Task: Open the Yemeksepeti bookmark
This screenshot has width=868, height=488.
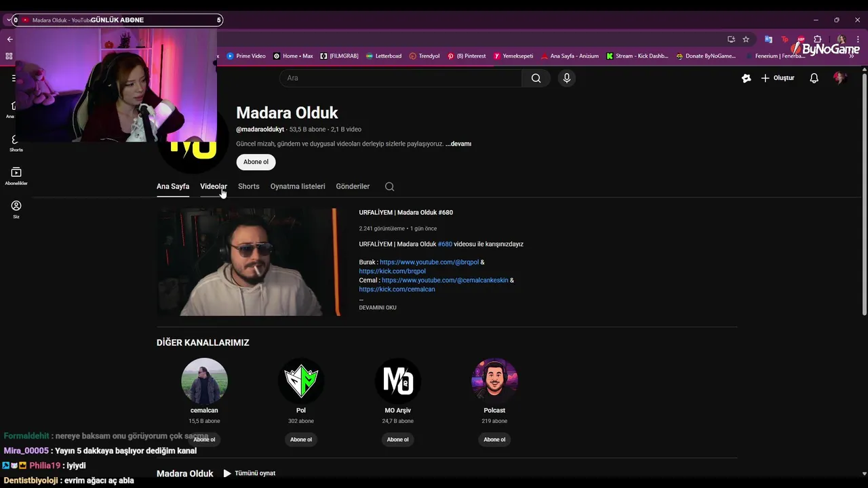Action: coord(513,56)
